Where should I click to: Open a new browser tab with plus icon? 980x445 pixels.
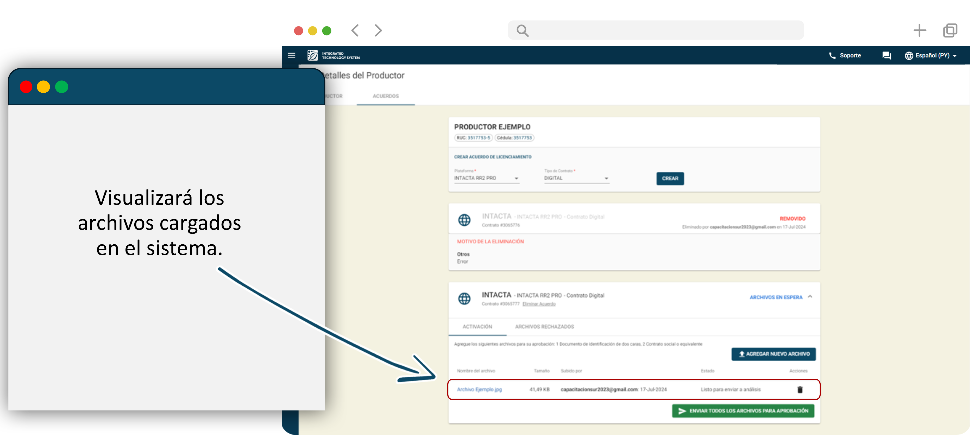tap(920, 30)
